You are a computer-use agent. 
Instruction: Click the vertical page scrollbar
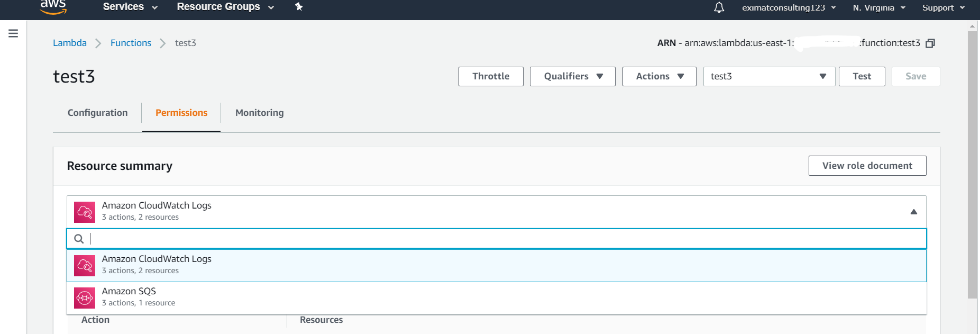click(x=972, y=164)
